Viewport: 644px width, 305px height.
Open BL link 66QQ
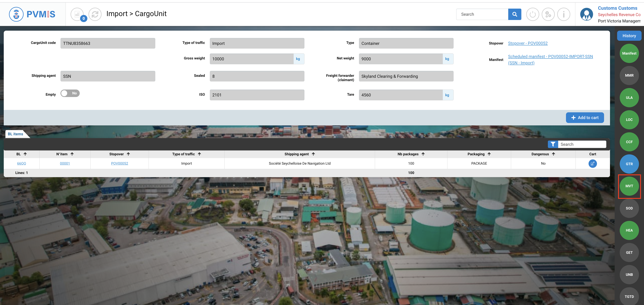(21, 164)
